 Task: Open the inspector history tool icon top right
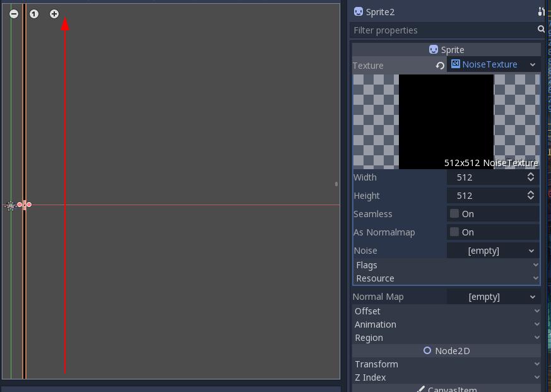click(x=542, y=11)
